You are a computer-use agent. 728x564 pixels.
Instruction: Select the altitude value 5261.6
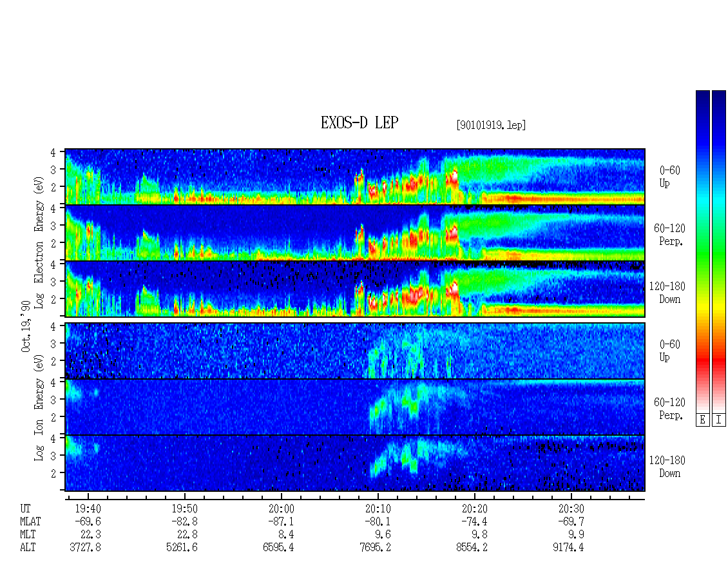(182, 548)
